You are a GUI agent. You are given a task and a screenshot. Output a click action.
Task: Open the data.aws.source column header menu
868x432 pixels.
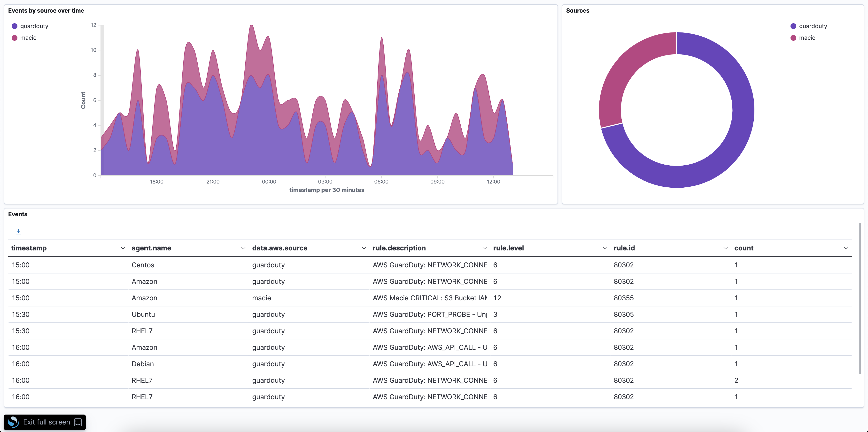pyautogui.click(x=364, y=248)
